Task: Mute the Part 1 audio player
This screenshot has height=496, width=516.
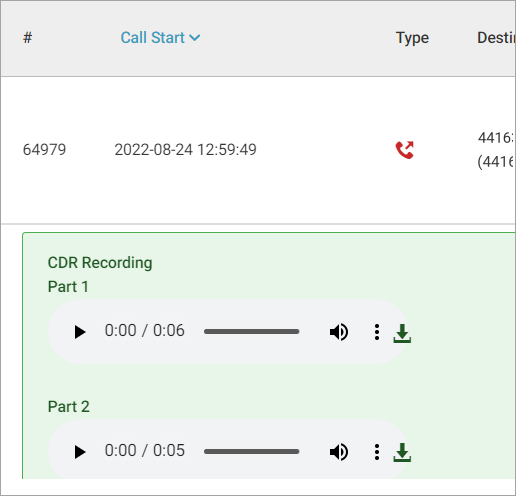Action: click(x=339, y=332)
